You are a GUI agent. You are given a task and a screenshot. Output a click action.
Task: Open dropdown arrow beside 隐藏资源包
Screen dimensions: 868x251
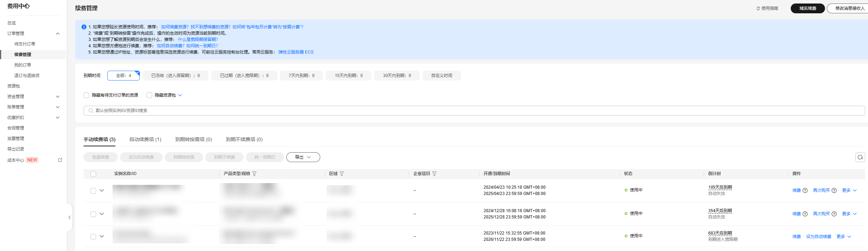click(180, 95)
